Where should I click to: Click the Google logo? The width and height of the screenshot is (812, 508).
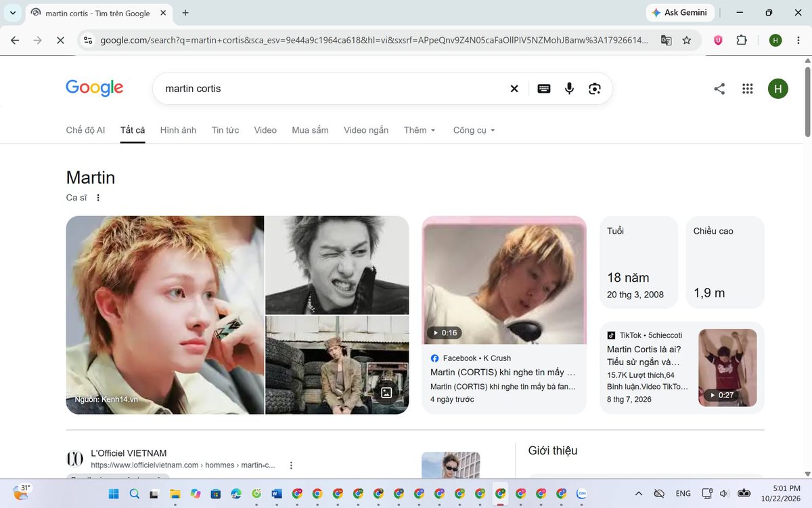pos(95,88)
